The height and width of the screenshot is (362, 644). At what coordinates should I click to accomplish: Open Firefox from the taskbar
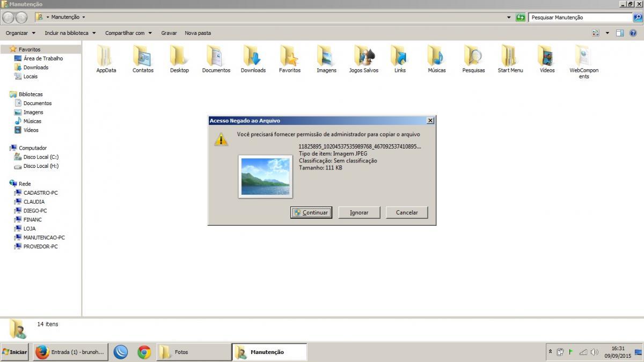(70, 352)
